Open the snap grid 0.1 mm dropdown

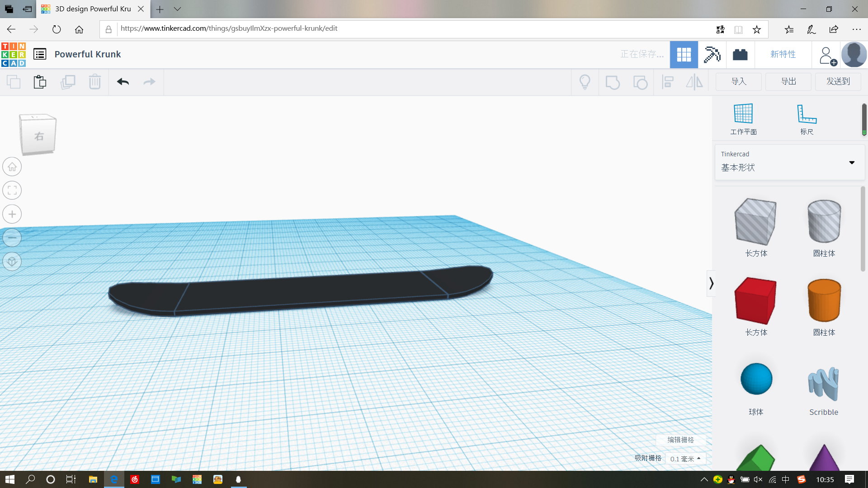coord(685,459)
